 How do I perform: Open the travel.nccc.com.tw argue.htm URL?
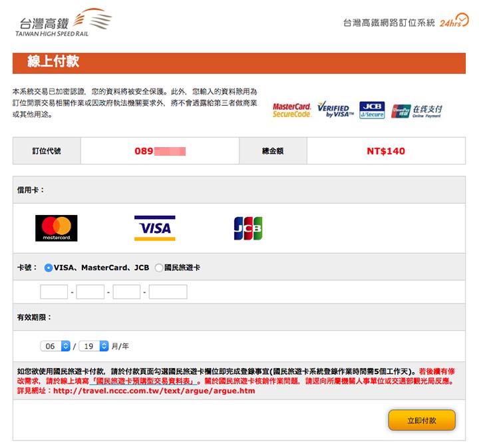click(x=154, y=391)
